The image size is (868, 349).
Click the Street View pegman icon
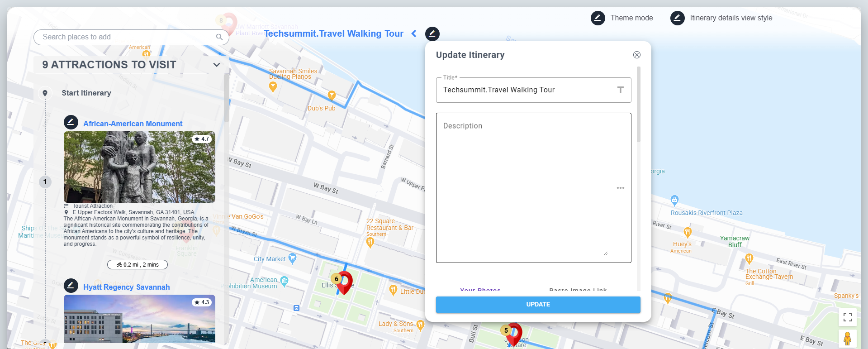coord(847,339)
